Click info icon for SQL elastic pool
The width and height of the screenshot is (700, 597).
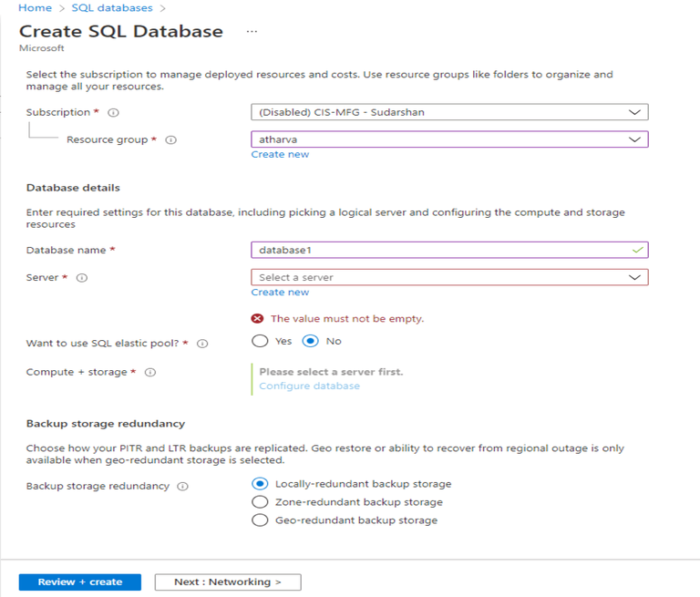pos(202,344)
